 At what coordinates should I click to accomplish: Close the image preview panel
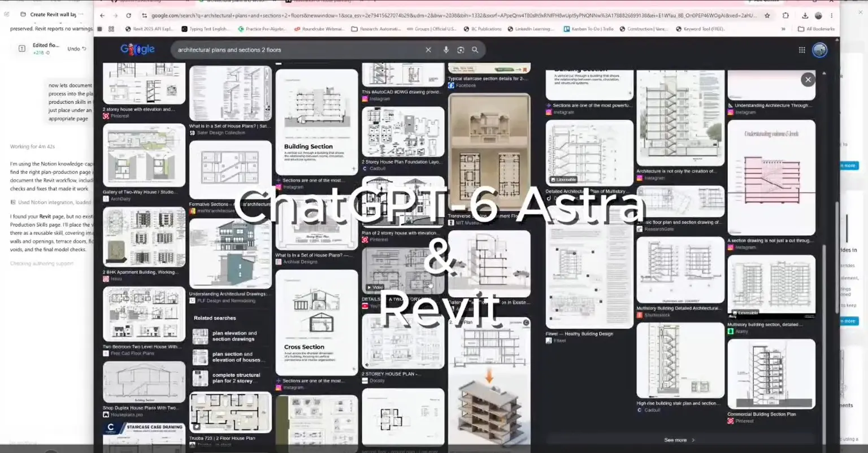(808, 80)
